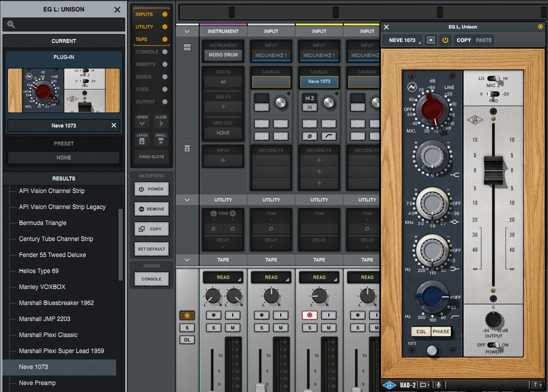Open the READ automation dropdown on the MODO DRUM channel
This screenshot has height=392, width=548.
(223, 277)
